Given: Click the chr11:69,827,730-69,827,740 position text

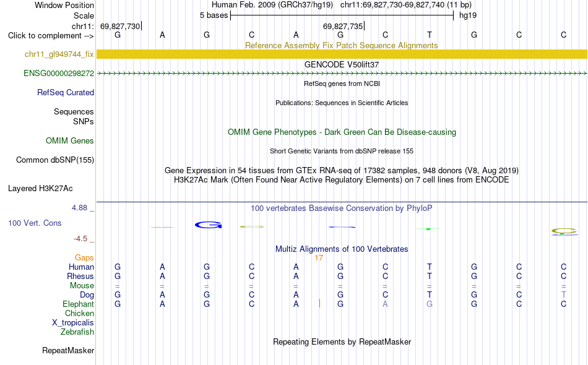Looking at the screenshot, I should pyautogui.click(x=406, y=5).
